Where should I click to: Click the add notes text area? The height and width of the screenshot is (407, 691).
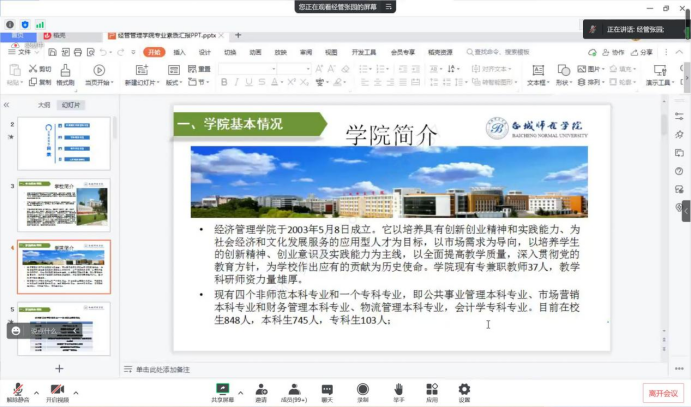[x=163, y=370]
